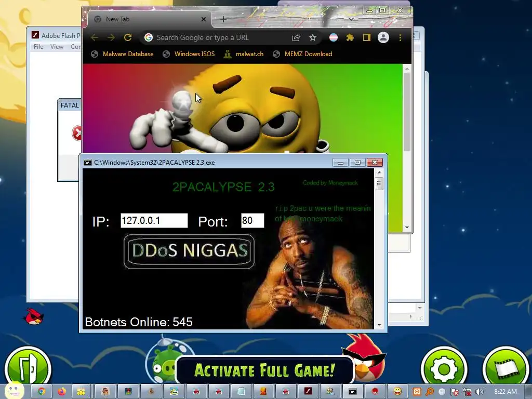Click the orange magnifier tray icon
Image resolution: width=532 pixels, height=399 pixels.
430,392
